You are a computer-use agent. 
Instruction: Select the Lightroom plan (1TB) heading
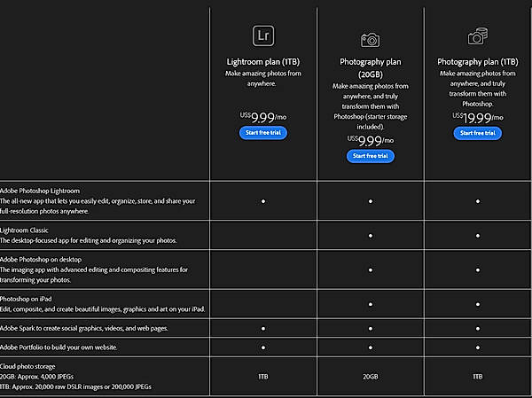[x=262, y=62]
